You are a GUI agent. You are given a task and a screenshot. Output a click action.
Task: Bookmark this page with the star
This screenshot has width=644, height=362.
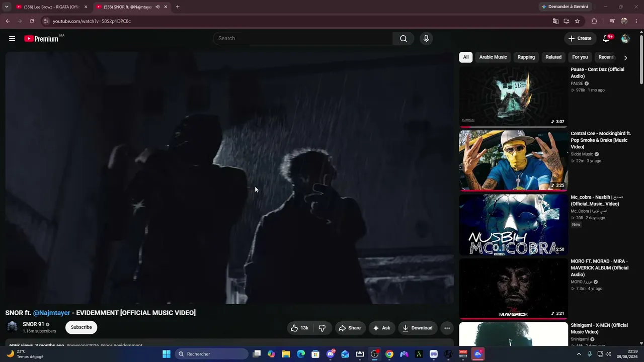(577, 21)
